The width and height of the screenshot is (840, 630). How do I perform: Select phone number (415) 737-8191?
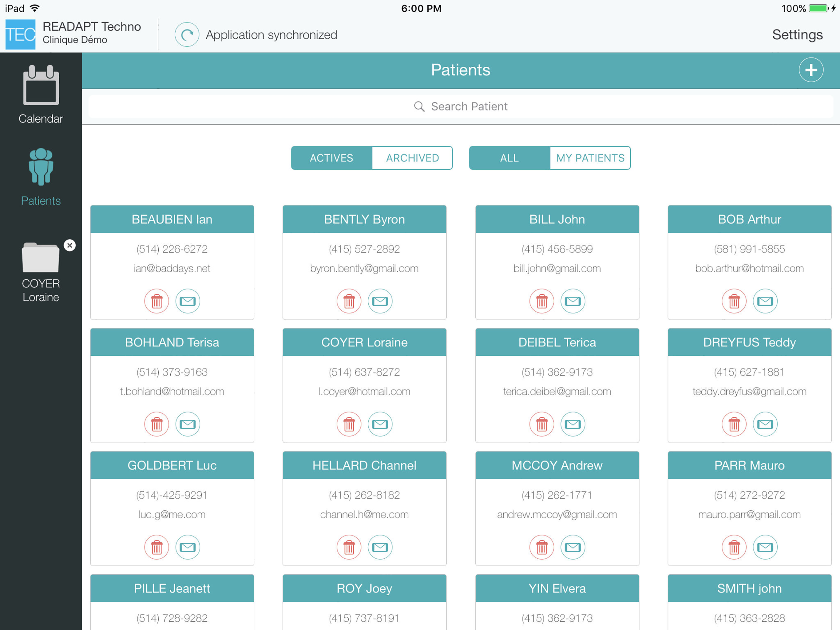point(364,618)
